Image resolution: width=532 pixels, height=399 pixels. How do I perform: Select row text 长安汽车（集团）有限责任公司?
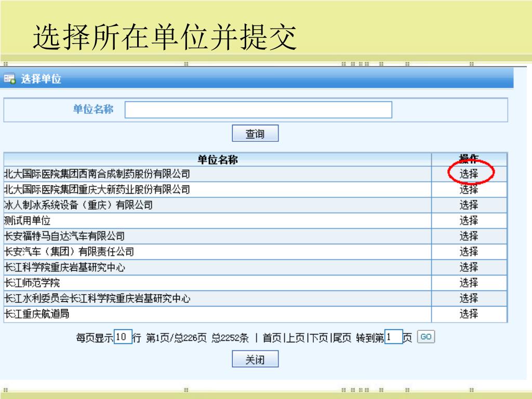(x=69, y=252)
